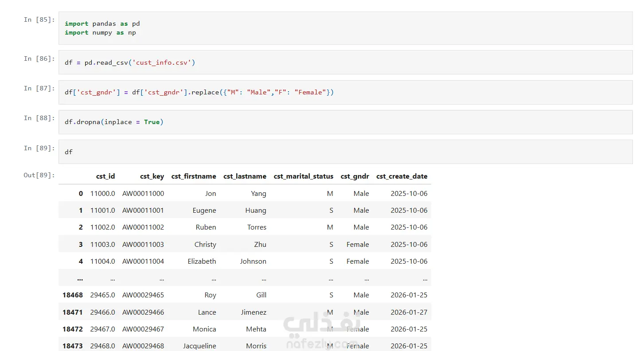This screenshot has height=351, width=644.
Task: Click the In [89] prompt label
Action: click(x=39, y=148)
